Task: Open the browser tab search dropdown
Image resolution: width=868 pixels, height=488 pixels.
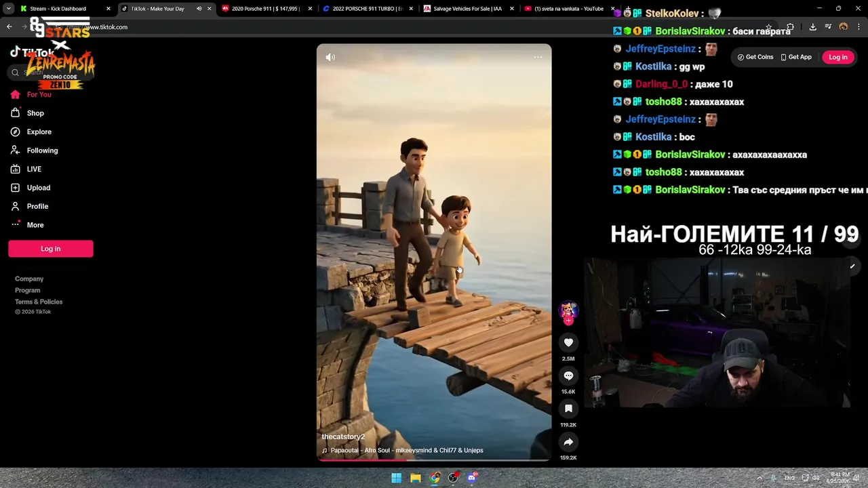Action: 8,9
